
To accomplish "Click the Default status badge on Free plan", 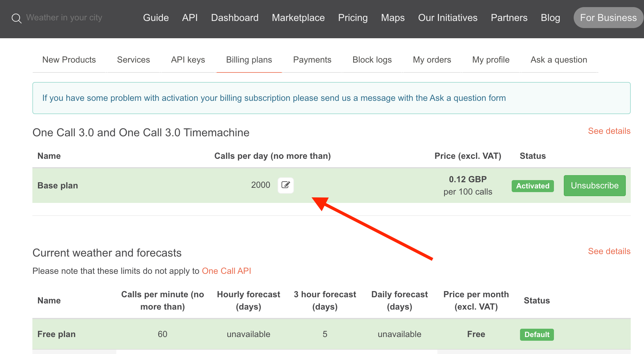I will (x=537, y=335).
